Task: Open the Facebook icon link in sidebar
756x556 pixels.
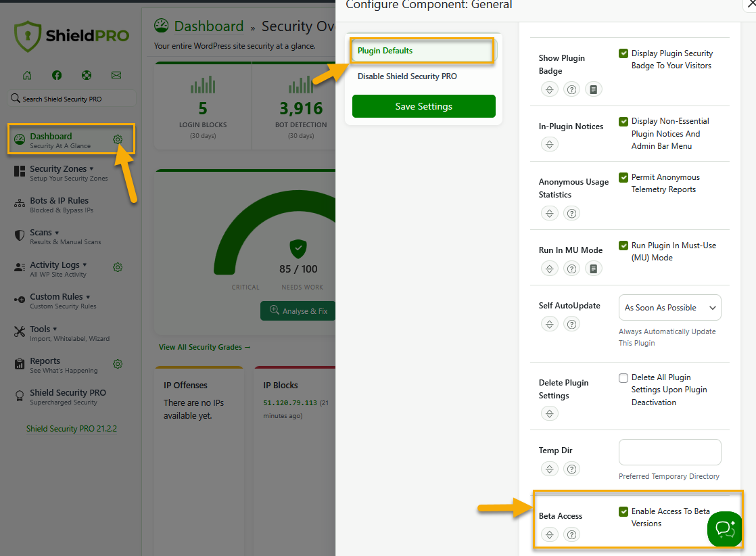Action: 57,75
